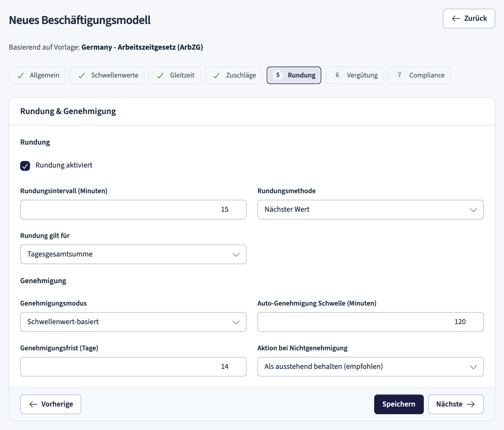Expand the Rundung gilt für dropdown

133,254
